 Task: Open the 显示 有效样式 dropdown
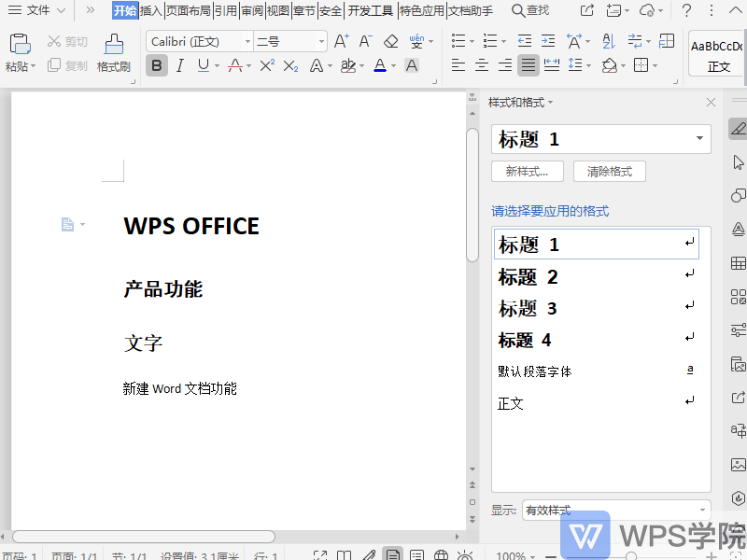coord(702,510)
